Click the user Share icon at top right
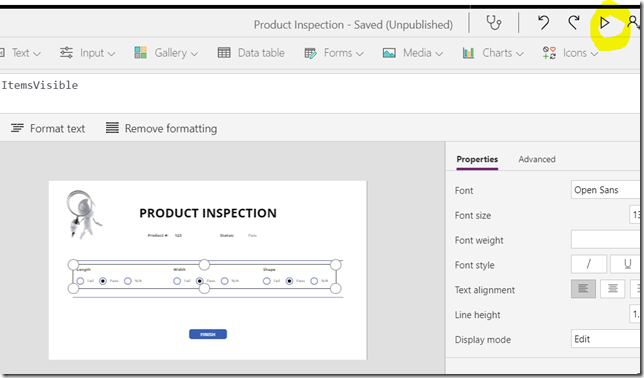This screenshot has height=378, width=644. 633,22
